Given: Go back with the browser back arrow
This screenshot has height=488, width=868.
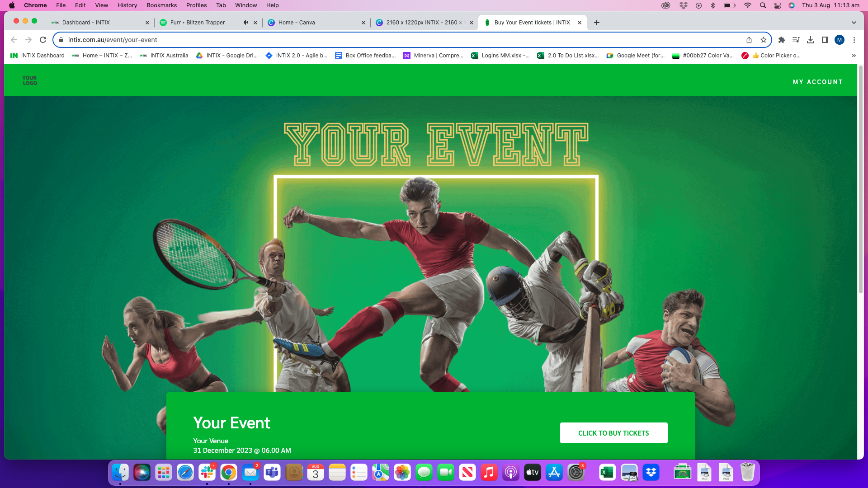Looking at the screenshot, I should tap(14, 40).
